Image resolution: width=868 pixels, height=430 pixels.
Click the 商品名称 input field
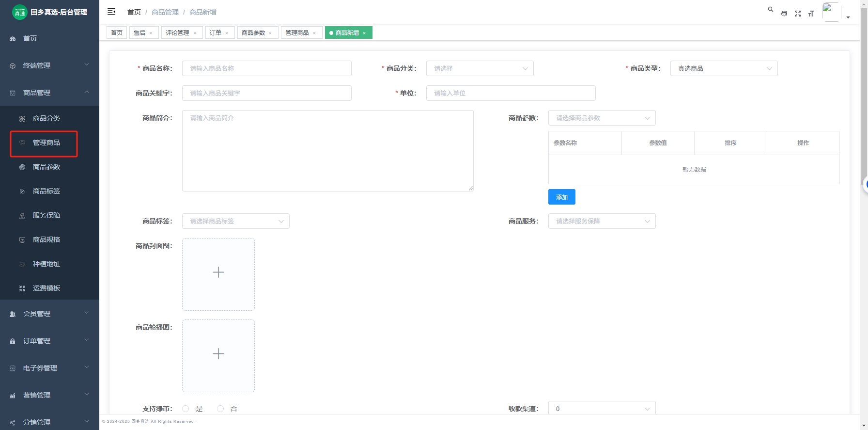click(266, 68)
